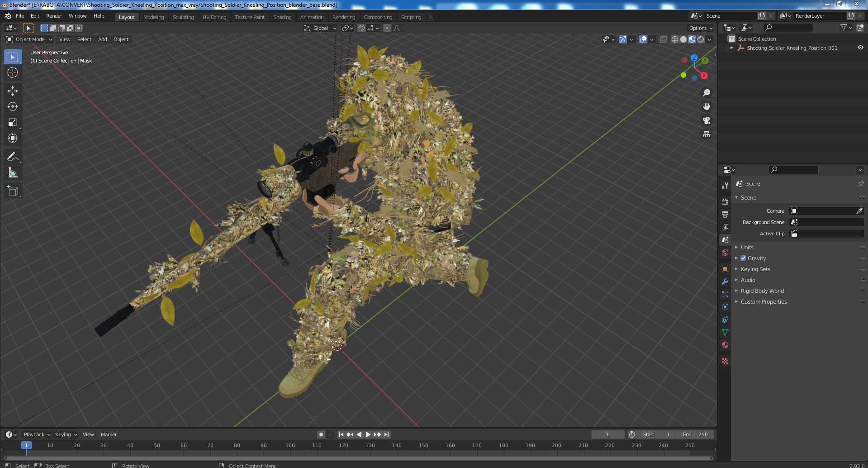Screen dimensions: 868x468
Task: Open the Physics properties tab
Action: tap(725, 307)
